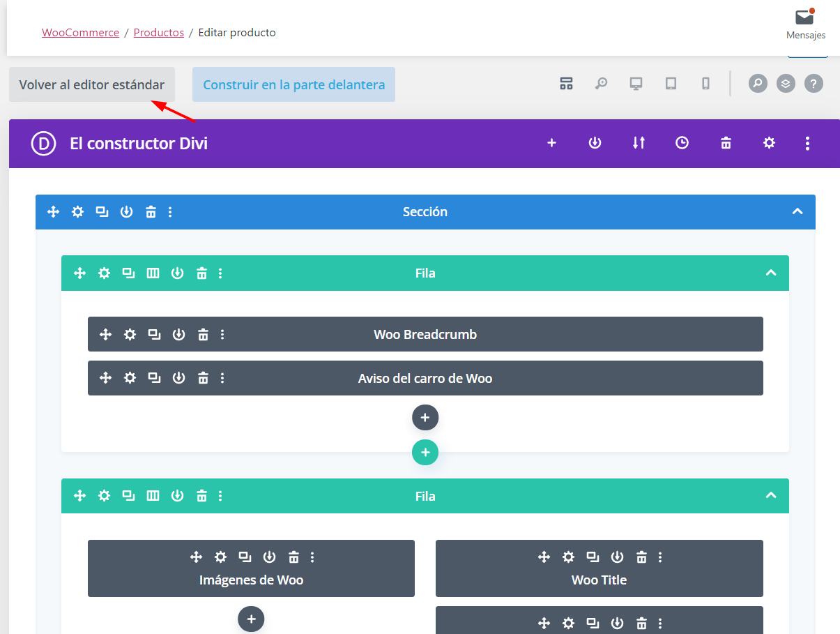Collapse the second Fila chevron
The height and width of the screenshot is (634, 840).
[771, 496]
